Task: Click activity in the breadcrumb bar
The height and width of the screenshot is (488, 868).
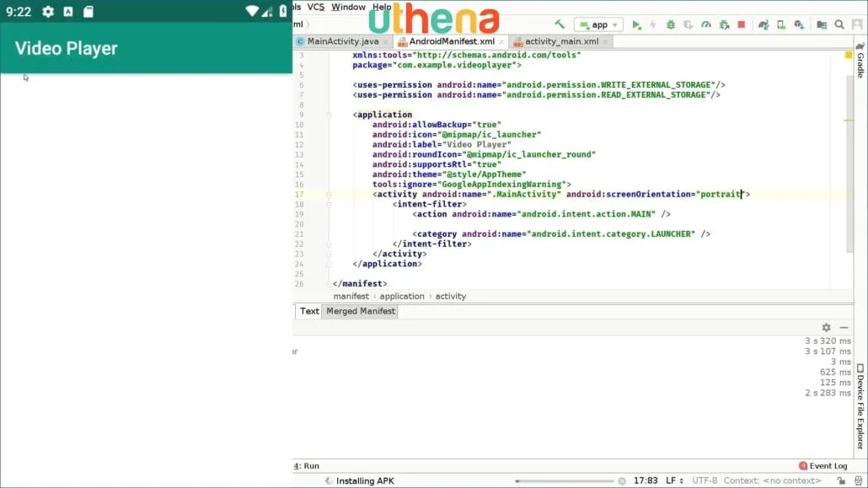Action: click(451, 297)
